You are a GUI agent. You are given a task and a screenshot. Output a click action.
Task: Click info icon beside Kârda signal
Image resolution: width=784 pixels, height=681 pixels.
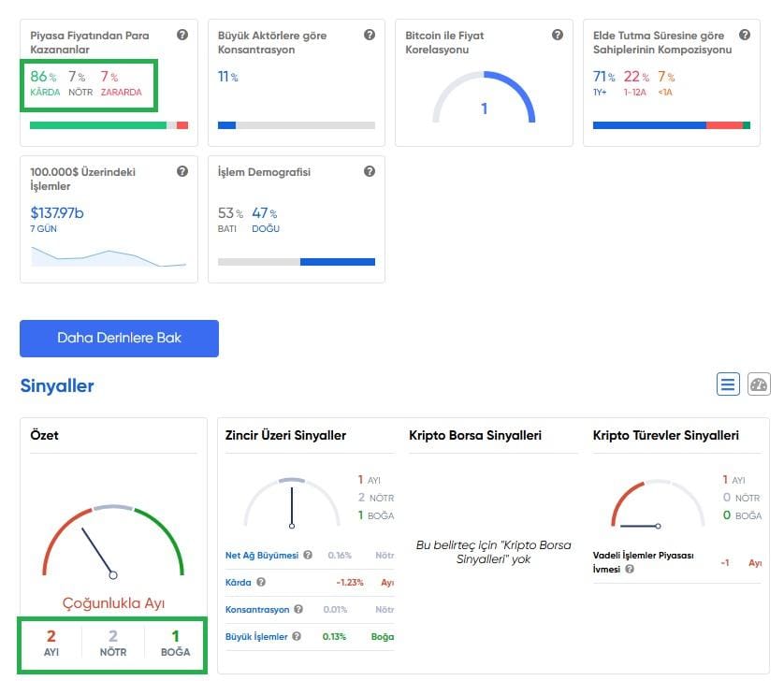tap(261, 583)
